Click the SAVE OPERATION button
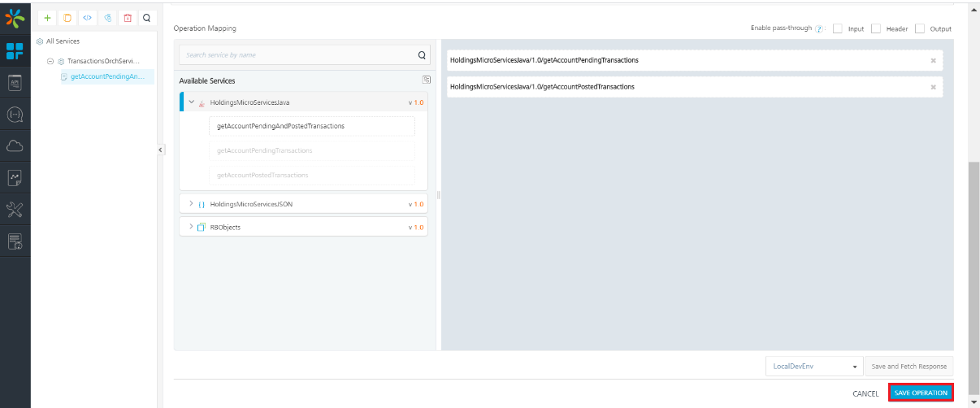This screenshot has height=408, width=980. (920, 393)
